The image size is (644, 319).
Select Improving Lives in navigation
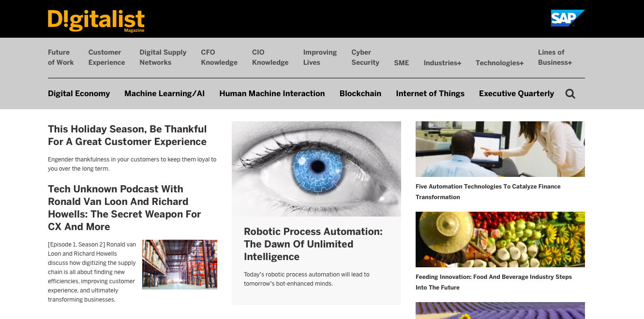click(320, 58)
